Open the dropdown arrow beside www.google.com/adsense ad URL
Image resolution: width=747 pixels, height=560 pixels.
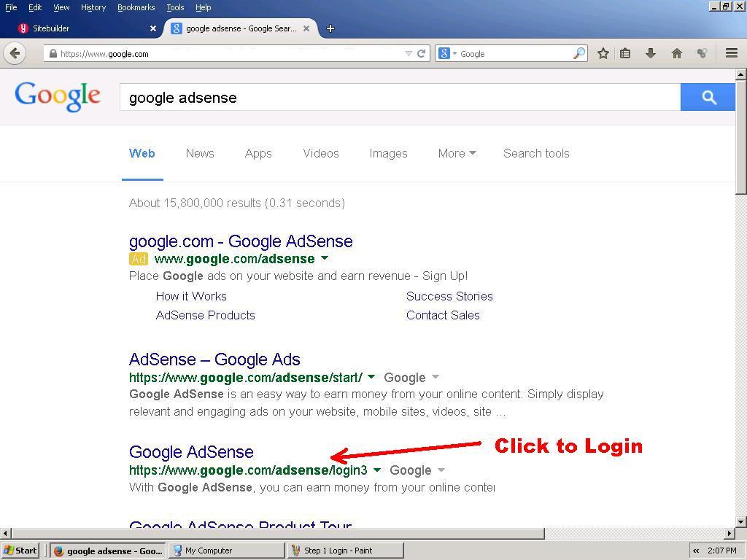[325, 258]
